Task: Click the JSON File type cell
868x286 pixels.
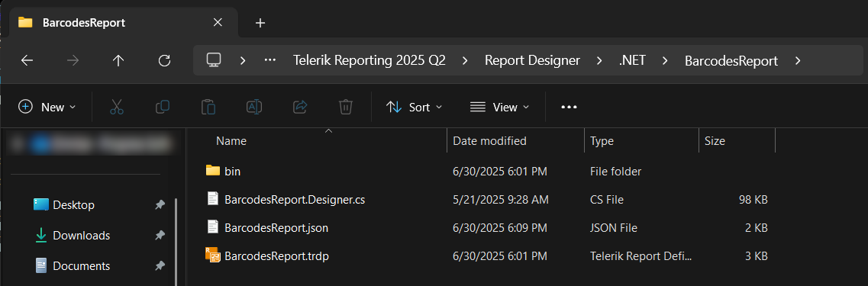Action: [x=613, y=228]
